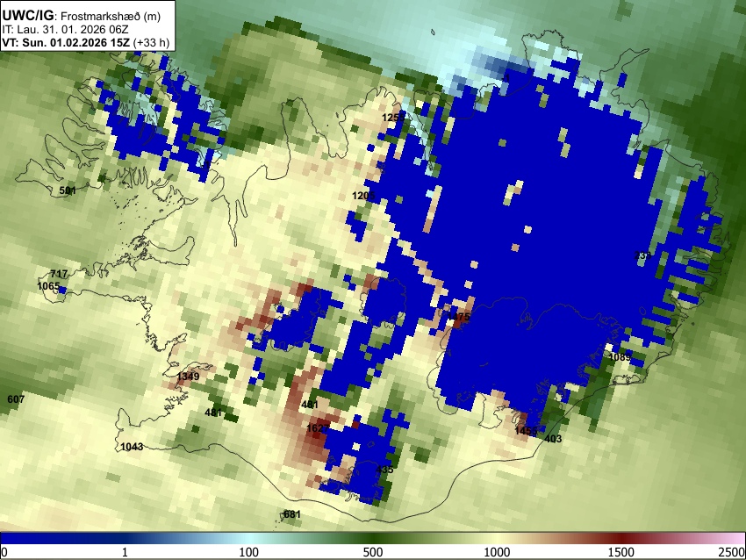Select the 1089 map value

(x=620, y=357)
